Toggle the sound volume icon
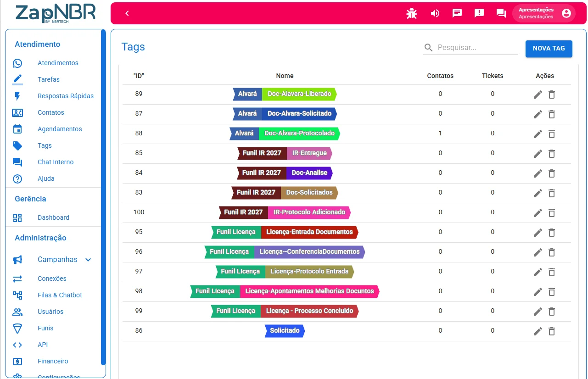Image resolution: width=588 pixels, height=379 pixels. point(435,13)
